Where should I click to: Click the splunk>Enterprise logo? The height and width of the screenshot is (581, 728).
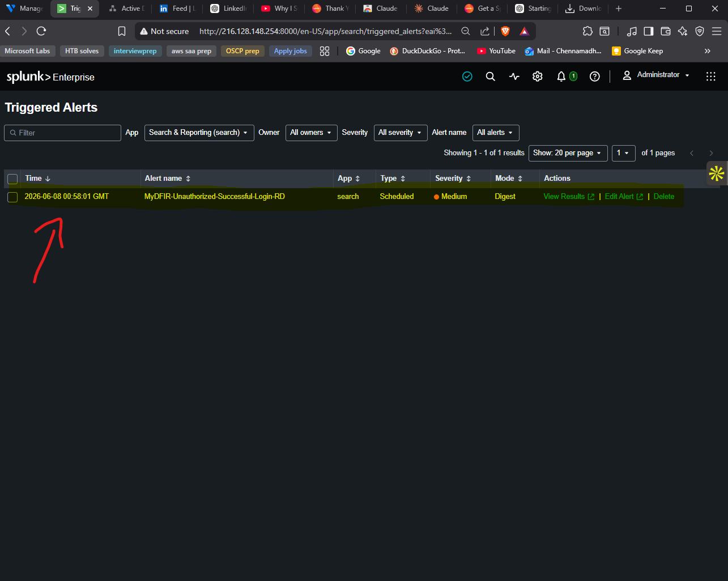(x=50, y=77)
